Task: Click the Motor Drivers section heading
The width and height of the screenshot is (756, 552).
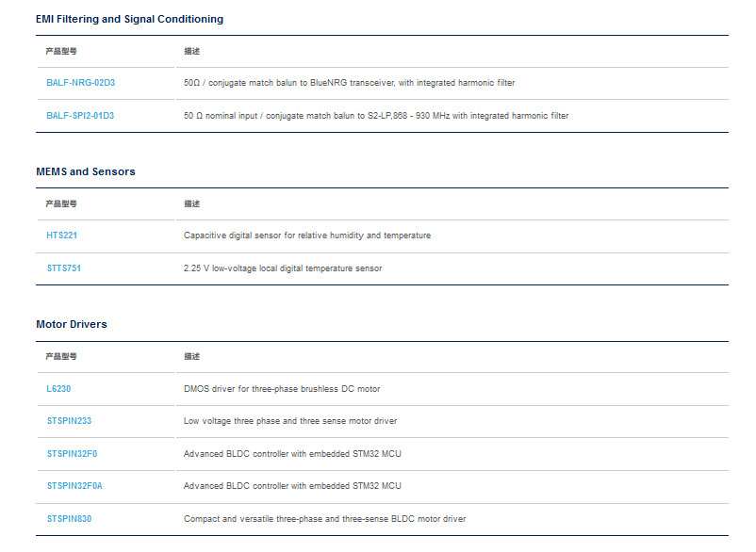Action: tap(72, 324)
